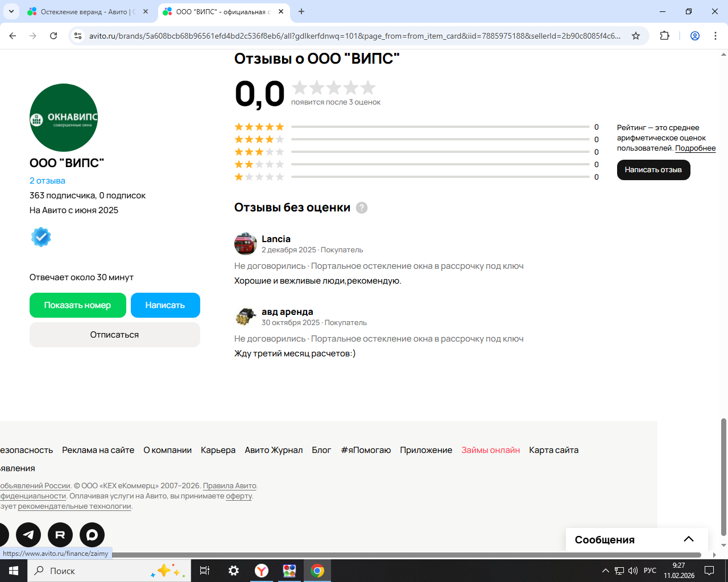Screen dimensions: 728x582
Task: Bookmark this page with the star icon
Action: (636, 36)
